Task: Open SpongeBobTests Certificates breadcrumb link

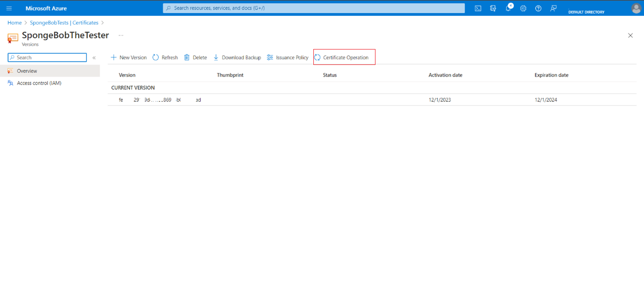Action: [x=64, y=22]
